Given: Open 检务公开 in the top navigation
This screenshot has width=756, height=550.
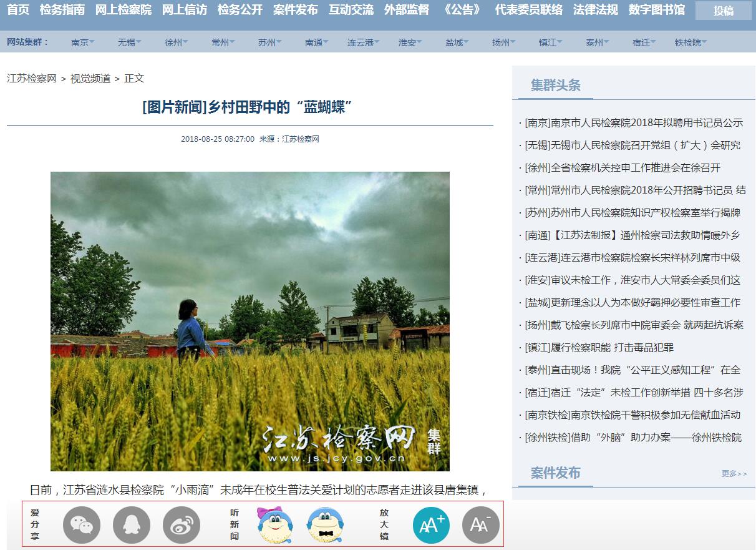Looking at the screenshot, I should [240, 10].
